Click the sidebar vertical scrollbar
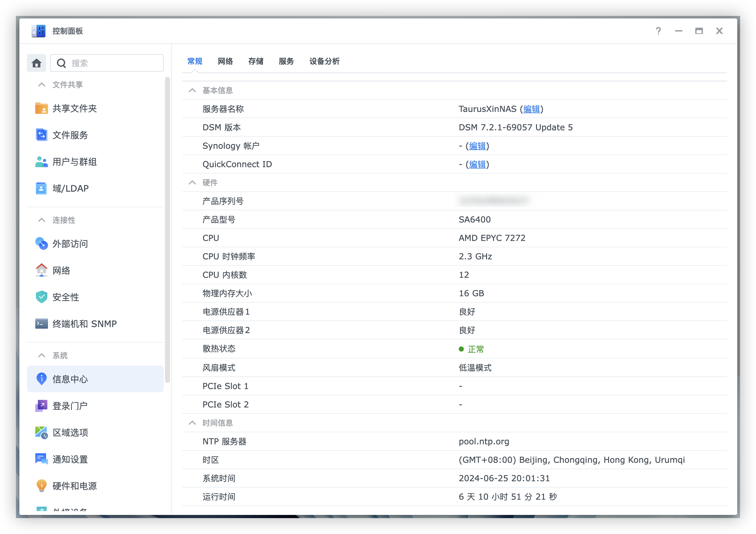 167,230
